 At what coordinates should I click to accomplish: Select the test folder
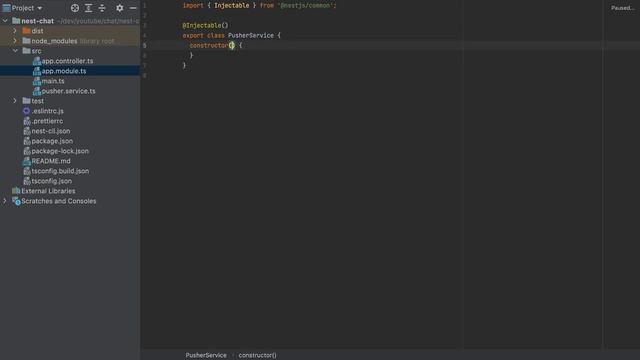point(70,101)
